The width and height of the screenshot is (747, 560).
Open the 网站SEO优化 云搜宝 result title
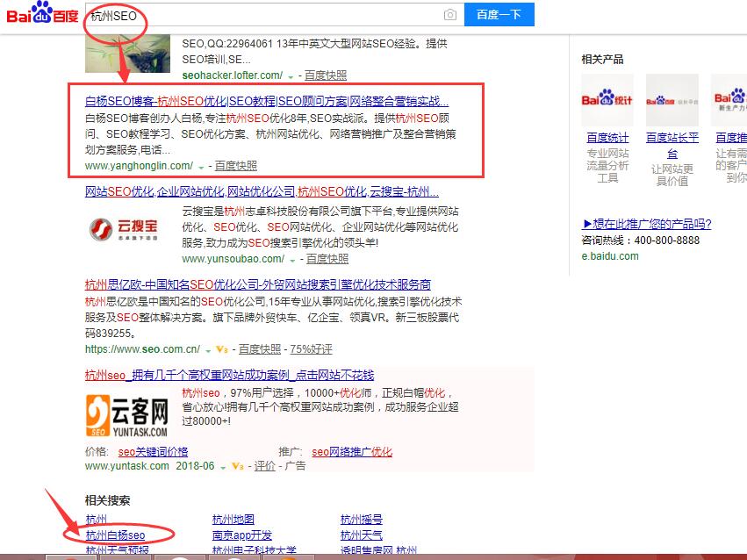[262, 191]
